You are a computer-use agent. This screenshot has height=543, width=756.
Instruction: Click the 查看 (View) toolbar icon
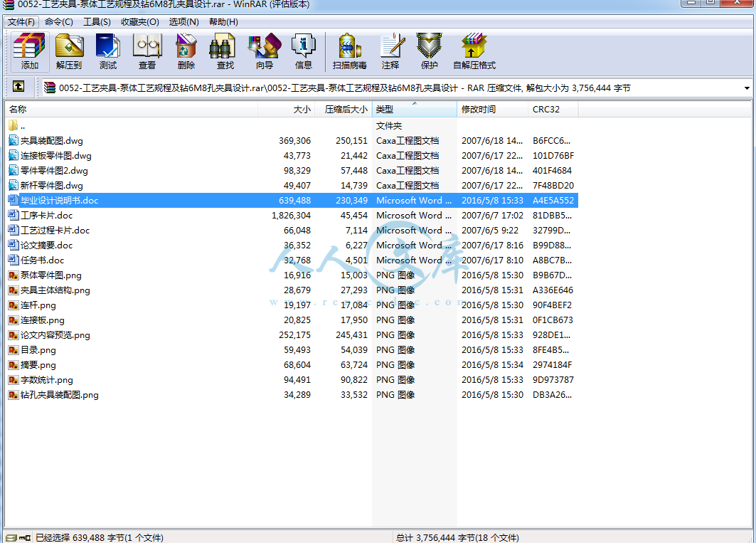coord(147,51)
